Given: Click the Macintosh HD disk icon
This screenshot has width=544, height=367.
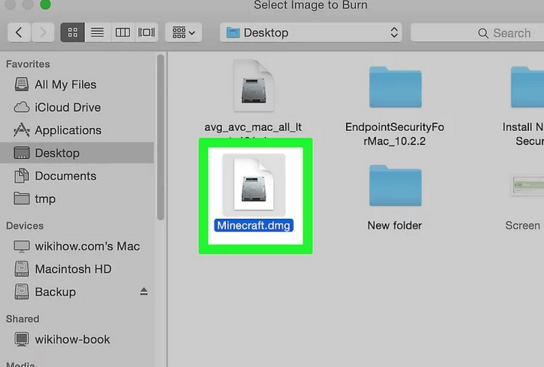Looking at the screenshot, I should click(22, 269).
